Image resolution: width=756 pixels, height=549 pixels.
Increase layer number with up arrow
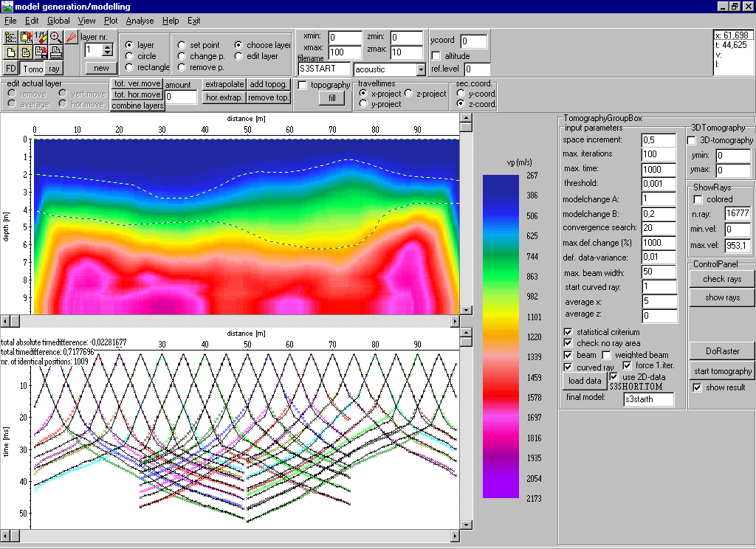tap(107, 46)
